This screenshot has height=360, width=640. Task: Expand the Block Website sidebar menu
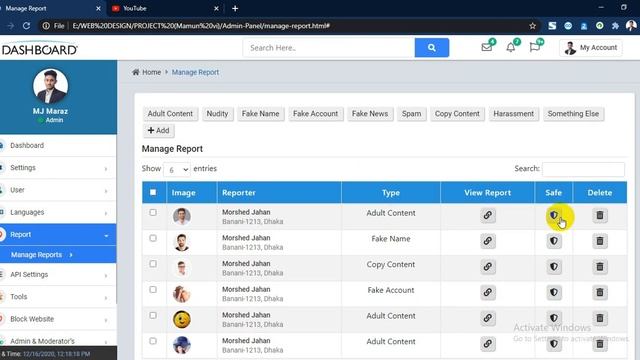(58, 319)
